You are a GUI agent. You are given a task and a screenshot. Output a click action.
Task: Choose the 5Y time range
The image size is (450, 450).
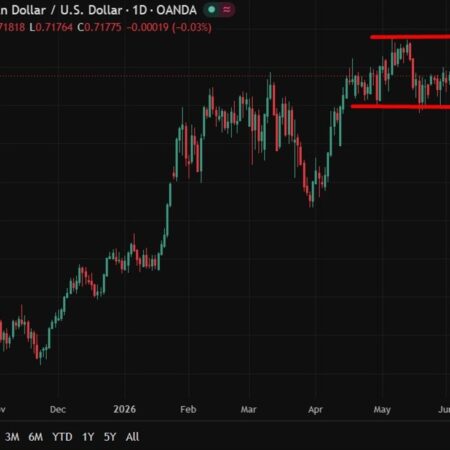(110, 437)
